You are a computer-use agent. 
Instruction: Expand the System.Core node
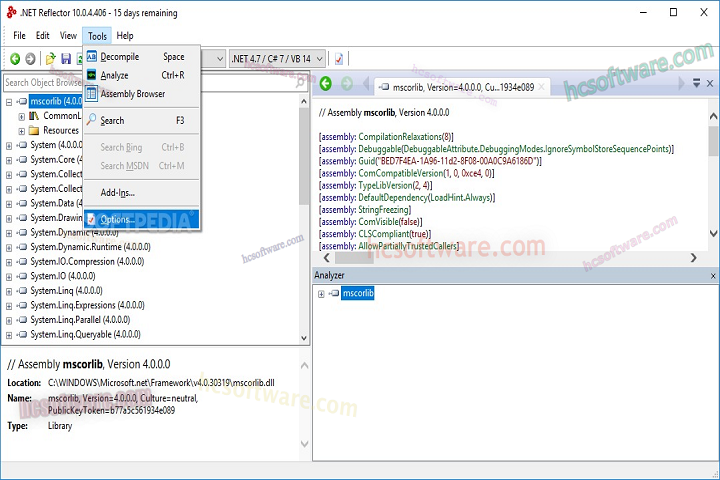click(x=9, y=160)
